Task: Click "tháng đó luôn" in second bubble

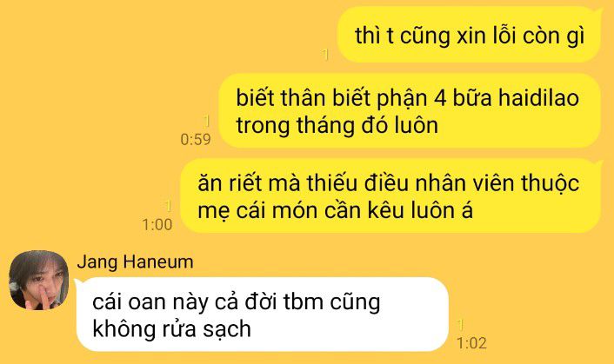Action: point(367,125)
